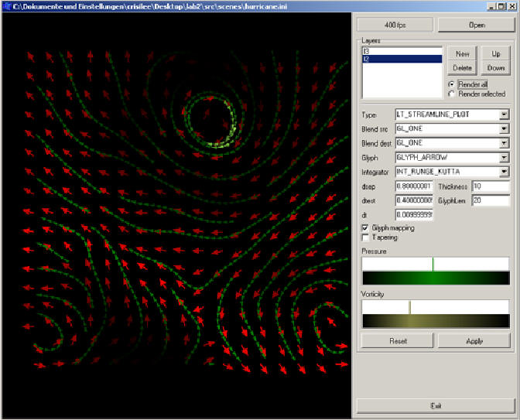Viewport: 520px width, 420px height.
Task: Select the Render all option
Action: coord(452,84)
